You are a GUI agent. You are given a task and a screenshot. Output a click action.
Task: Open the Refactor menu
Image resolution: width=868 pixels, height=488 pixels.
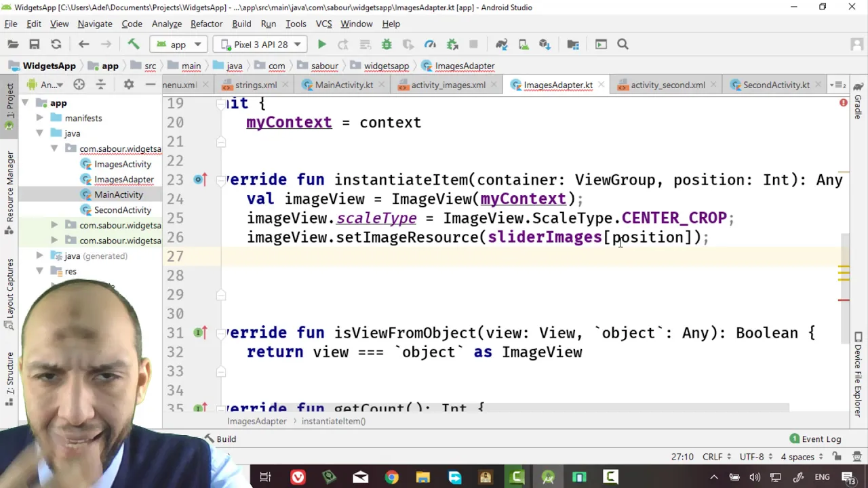pyautogui.click(x=206, y=24)
